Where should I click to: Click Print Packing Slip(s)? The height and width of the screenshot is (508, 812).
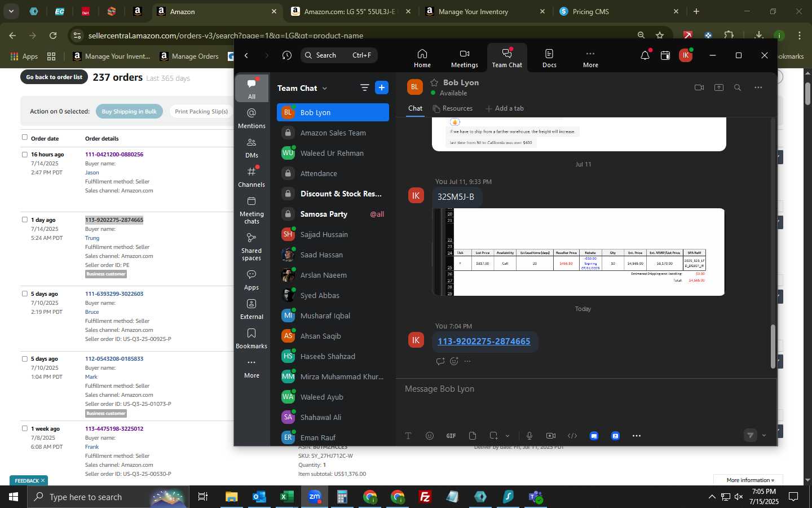[201, 111]
